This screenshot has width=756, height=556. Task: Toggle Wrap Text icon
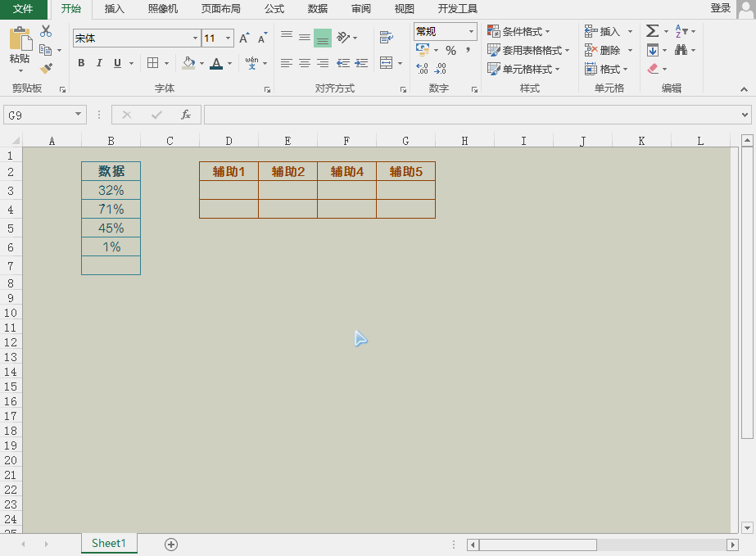[x=387, y=37]
